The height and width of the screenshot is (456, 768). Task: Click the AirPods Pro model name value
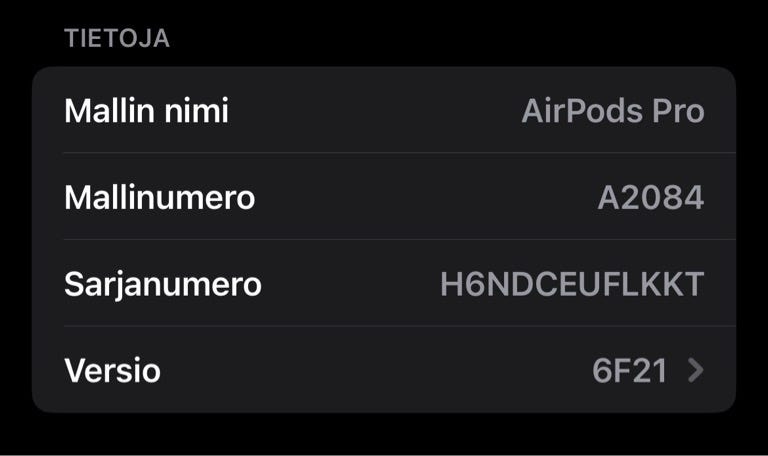click(612, 111)
